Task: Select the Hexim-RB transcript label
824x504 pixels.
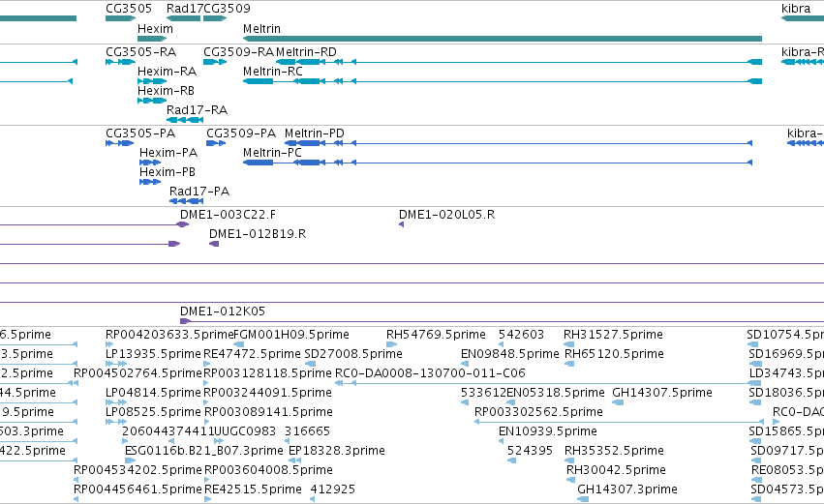Action: pyautogui.click(x=167, y=91)
